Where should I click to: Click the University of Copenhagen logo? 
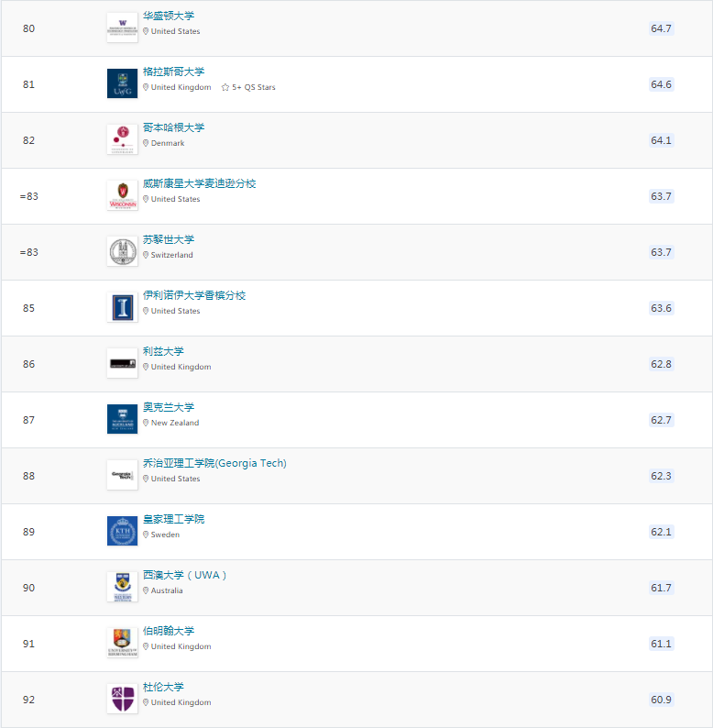(x=122, y=139)
